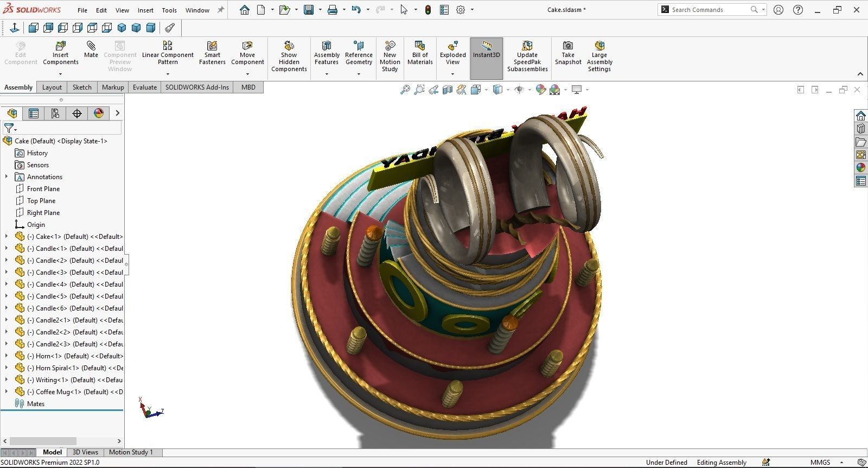868x468 pixels.
Task: Switch to the Evaluate tab
Action: pos(145,87)
